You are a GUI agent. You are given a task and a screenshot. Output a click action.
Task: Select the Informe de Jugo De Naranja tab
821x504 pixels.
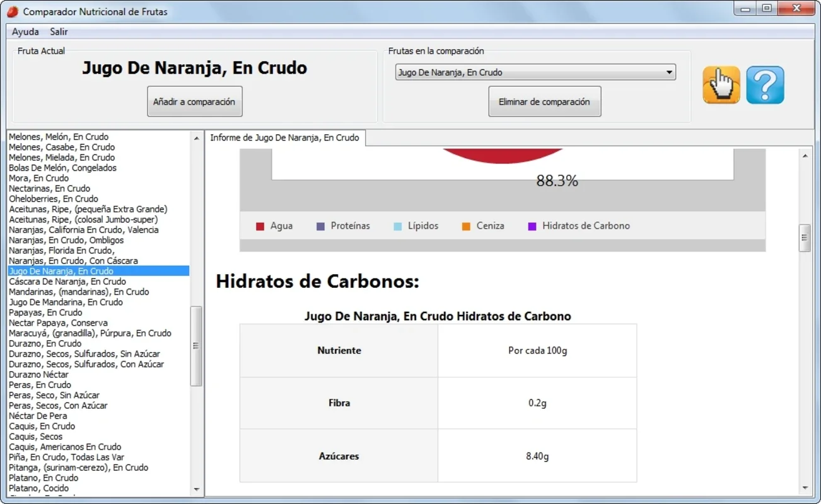click(x=285, y=137)
